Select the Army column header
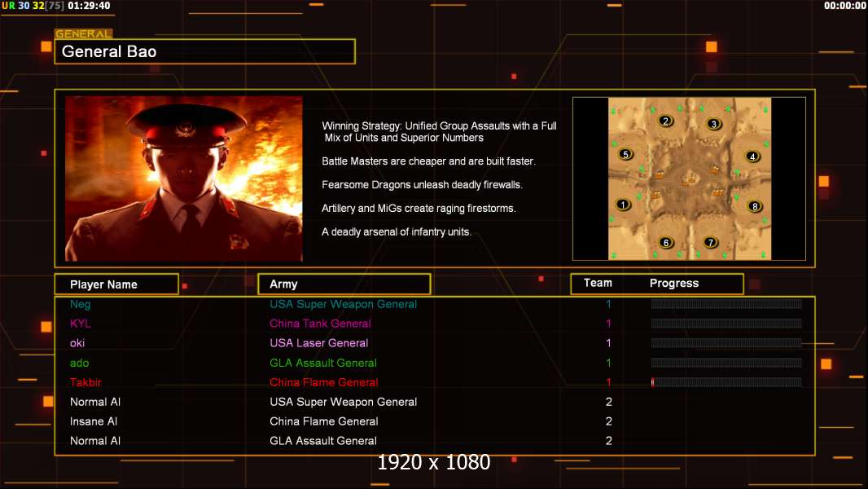The width and height of the screenshot is (868, 489). tap(344, 284)
